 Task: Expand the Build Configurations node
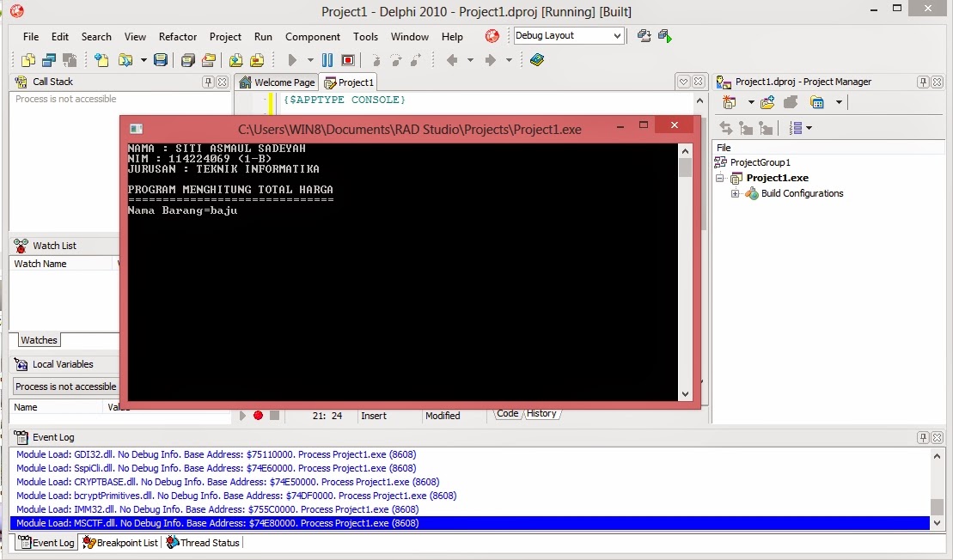tap(735, 193)
